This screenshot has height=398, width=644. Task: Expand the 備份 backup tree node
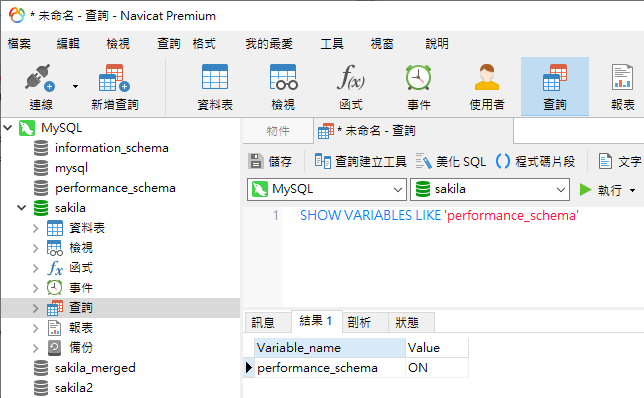[36, 348]
